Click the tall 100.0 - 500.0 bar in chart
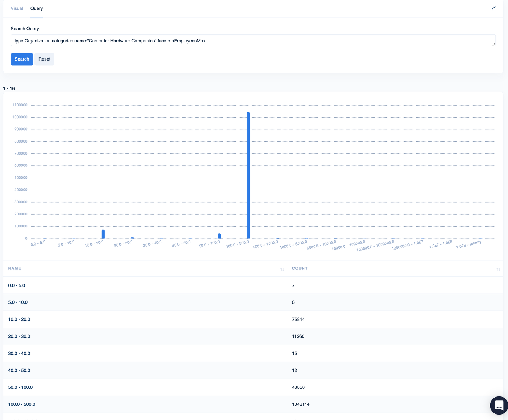508x420 pixels. pyautogui.click(x=248, y=175)
